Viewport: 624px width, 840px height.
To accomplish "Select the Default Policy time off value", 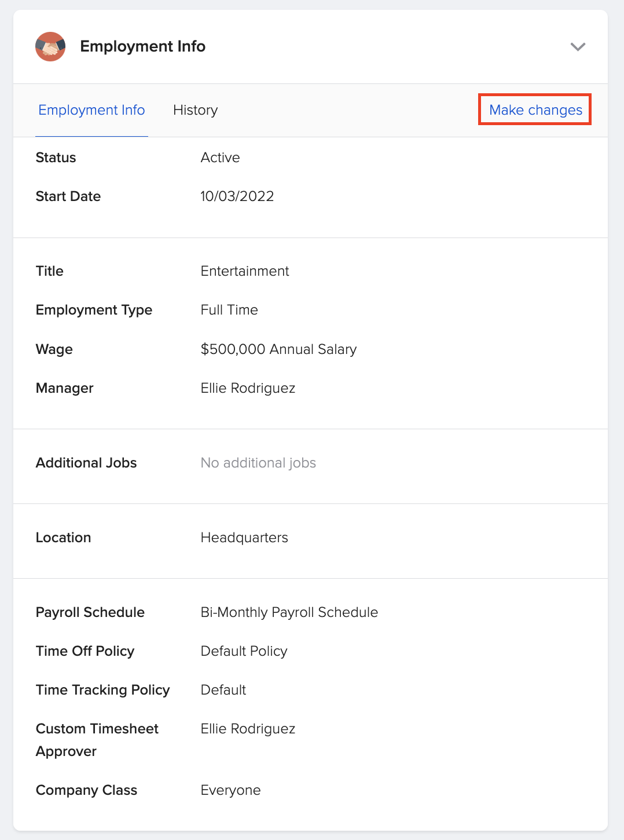I will click(243, 651).
